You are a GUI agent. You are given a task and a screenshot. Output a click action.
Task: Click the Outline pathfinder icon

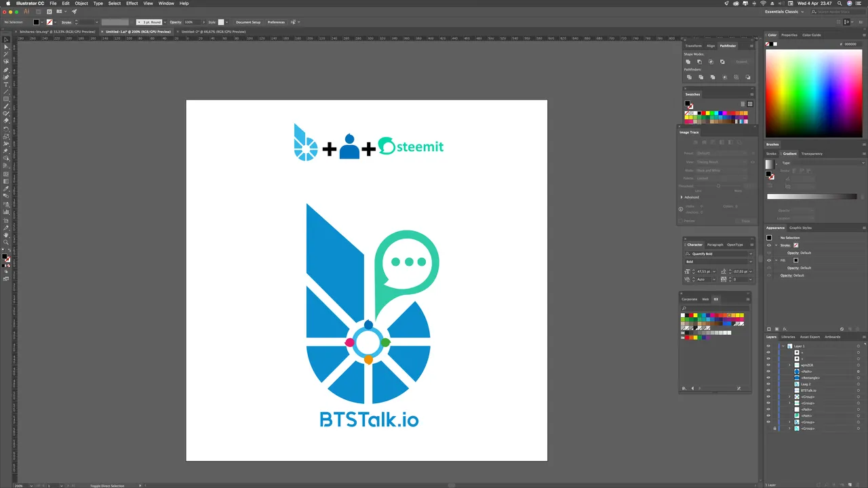click(736, 77)
